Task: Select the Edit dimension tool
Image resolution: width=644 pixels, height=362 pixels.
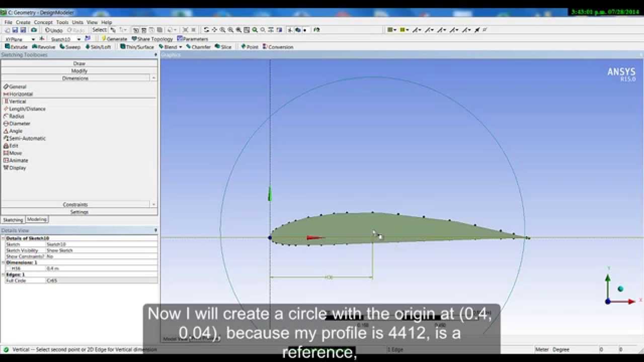Action: (x=11, y=146)
